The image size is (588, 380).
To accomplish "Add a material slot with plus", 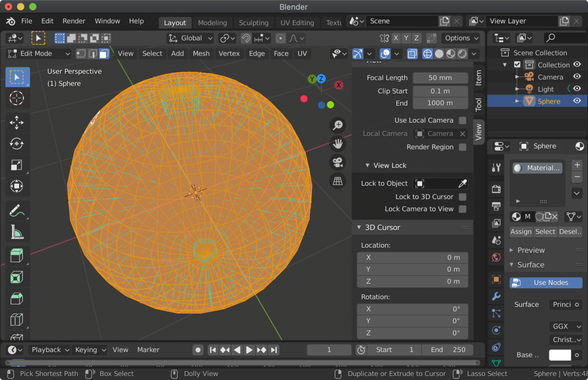I will tap(577, 165).
